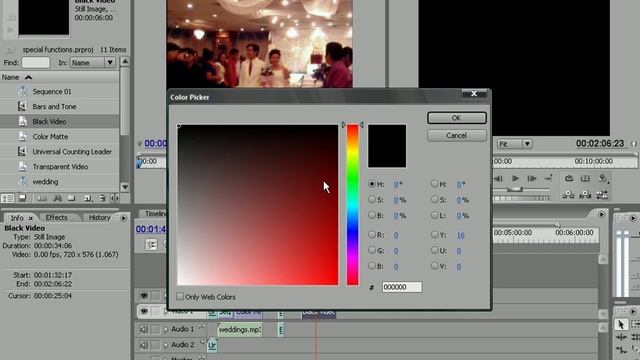The height and width of the screenshot is (360, 640).
Task: Click Cancel in the Color Picker dialog
Action: 456,136
